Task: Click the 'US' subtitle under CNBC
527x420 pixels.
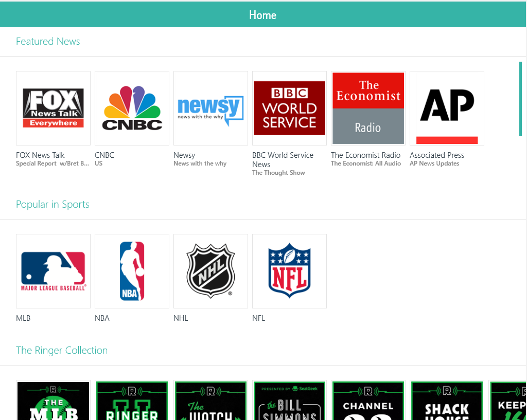Action: pyautogui.click(x=98, y=163)
